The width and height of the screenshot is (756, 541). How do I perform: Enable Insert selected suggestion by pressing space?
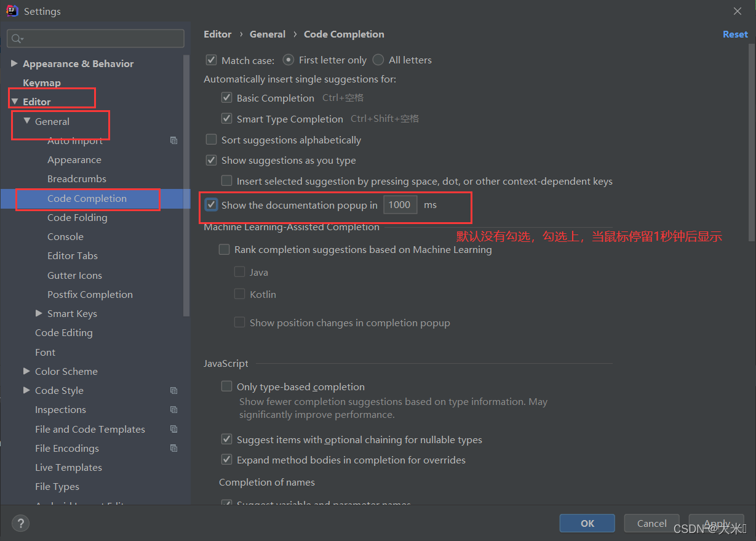tap(226, 181)
